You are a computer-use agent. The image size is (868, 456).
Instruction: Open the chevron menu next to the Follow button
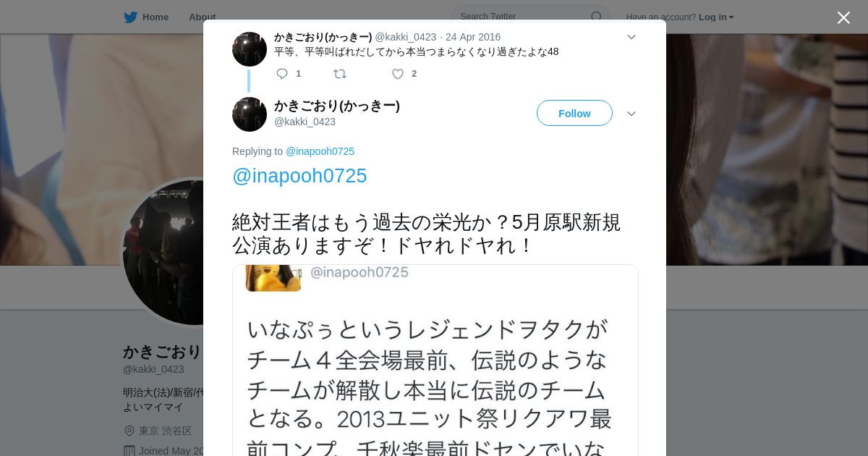pos(631,114)
